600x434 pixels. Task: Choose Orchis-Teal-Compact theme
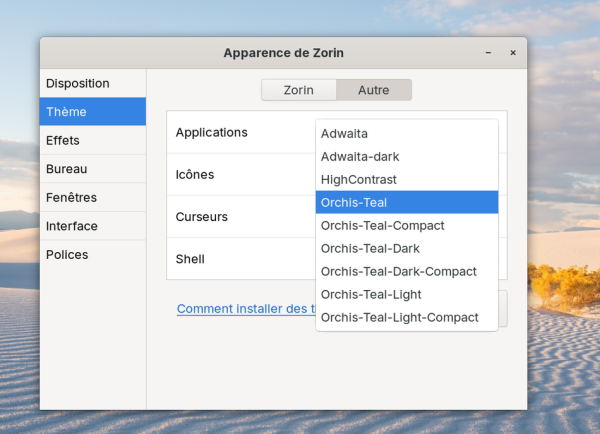pos(406,225)
